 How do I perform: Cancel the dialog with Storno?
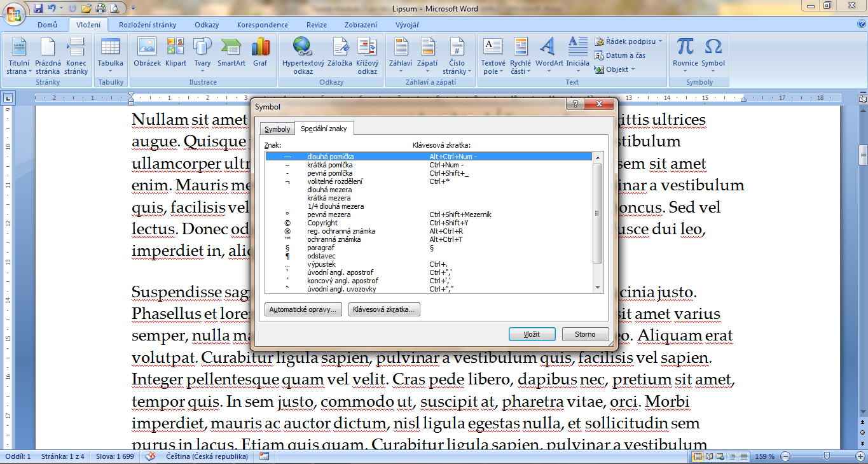585,334
